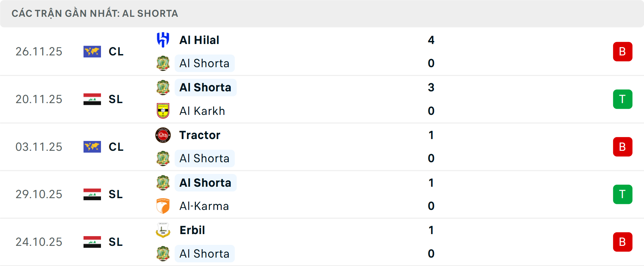The width and height of the screenshot is (644, 266).
Task: Click the Al-Karma club crest
Action: click(x=163, y=206)
